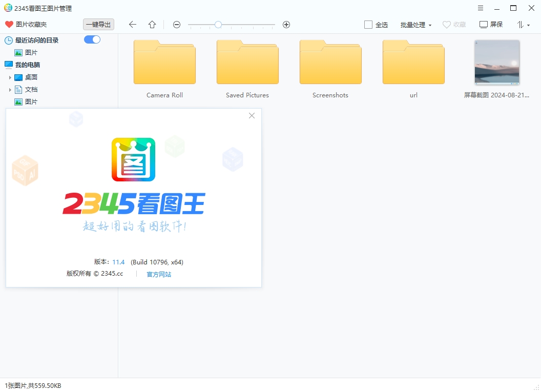The height and width of the screenshot is (392, 541).
Task: Expand the 文档 tree node
Action: 10,90
